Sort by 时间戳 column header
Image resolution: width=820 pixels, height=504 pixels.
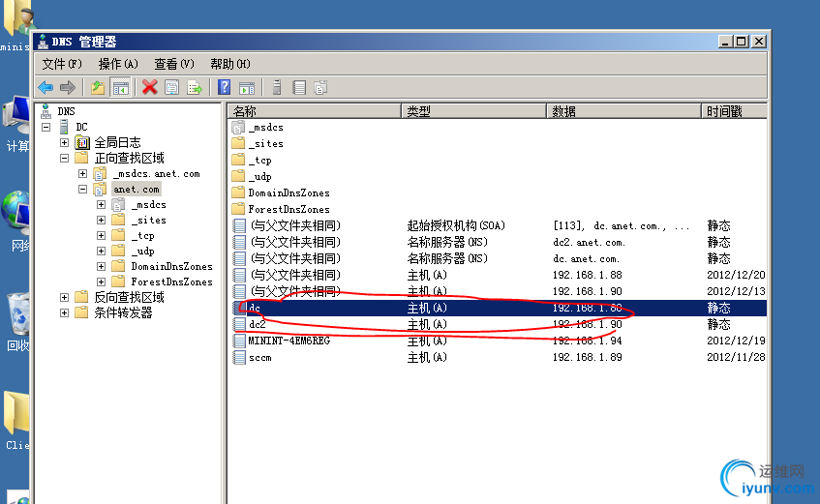pos(734,111)
